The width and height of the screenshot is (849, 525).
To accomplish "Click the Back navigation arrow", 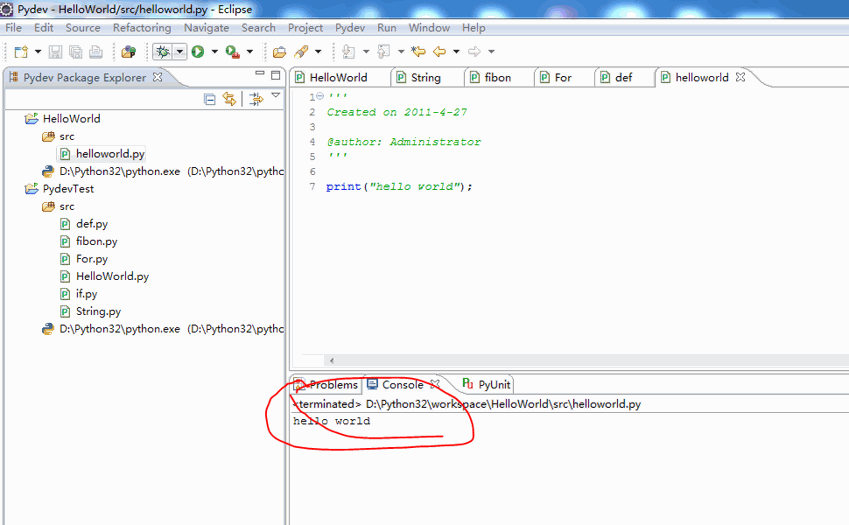I will pyautogui.click(x=439, y=52).
